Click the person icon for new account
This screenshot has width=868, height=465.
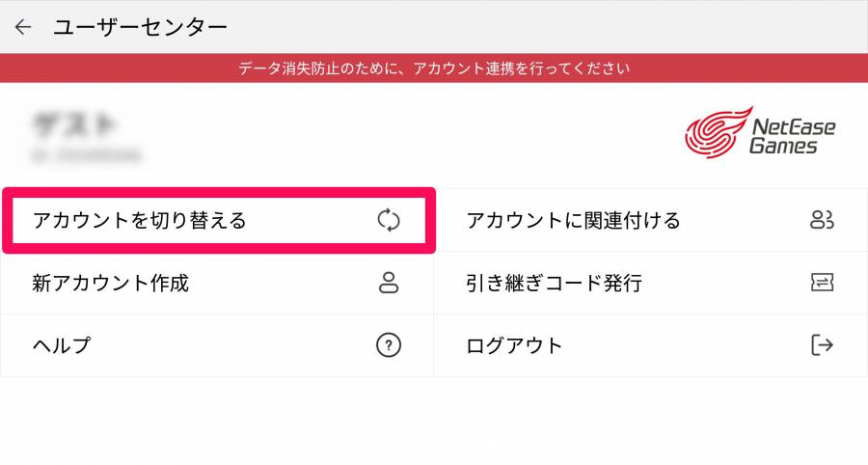click(389, 283)
